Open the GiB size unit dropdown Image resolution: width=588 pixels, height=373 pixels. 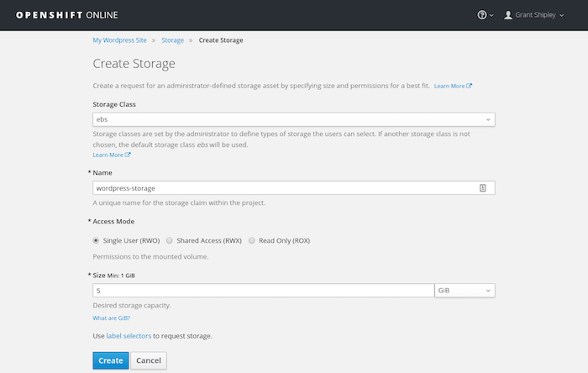(464, 291)
